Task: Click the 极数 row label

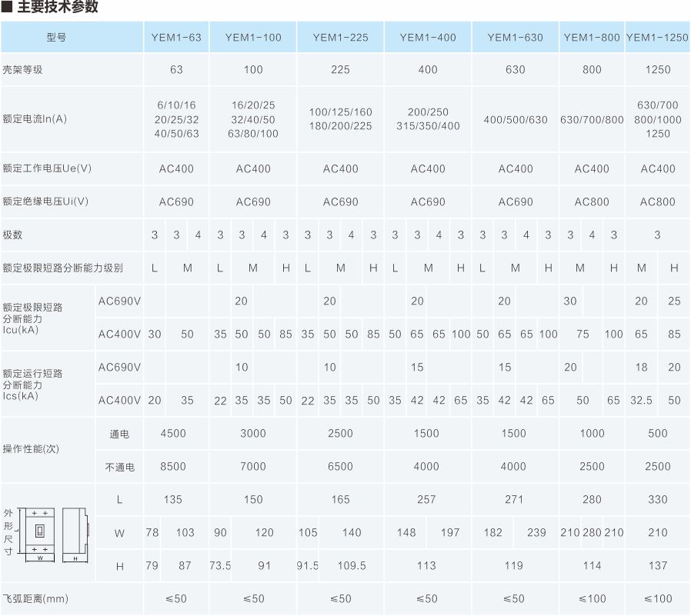Action: pyautogui.click(x=12, y=235)
